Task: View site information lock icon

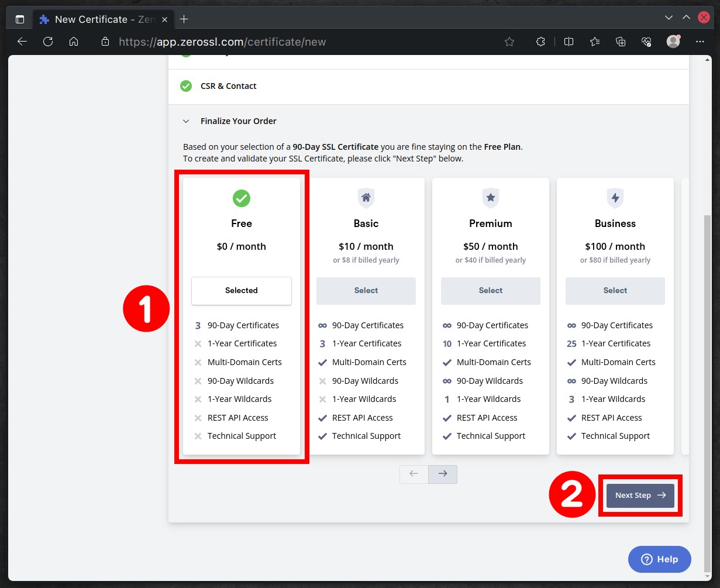Action: [105, 42]
